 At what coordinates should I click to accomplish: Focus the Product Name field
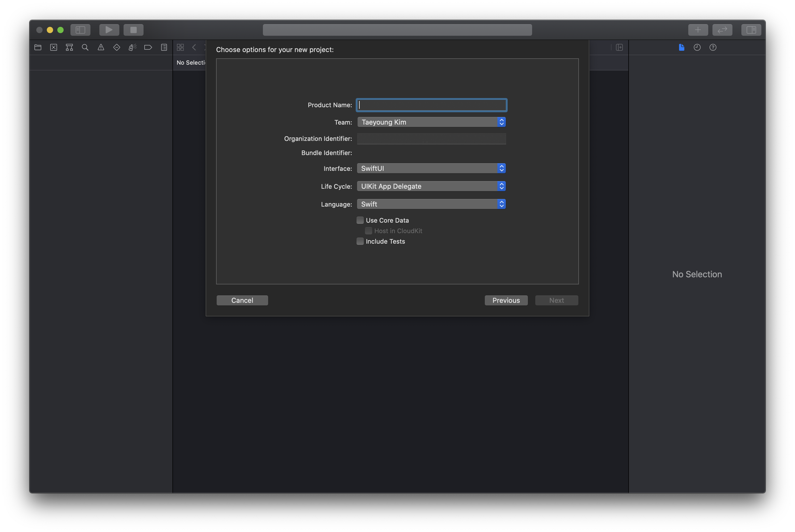[x=431, y=105]
